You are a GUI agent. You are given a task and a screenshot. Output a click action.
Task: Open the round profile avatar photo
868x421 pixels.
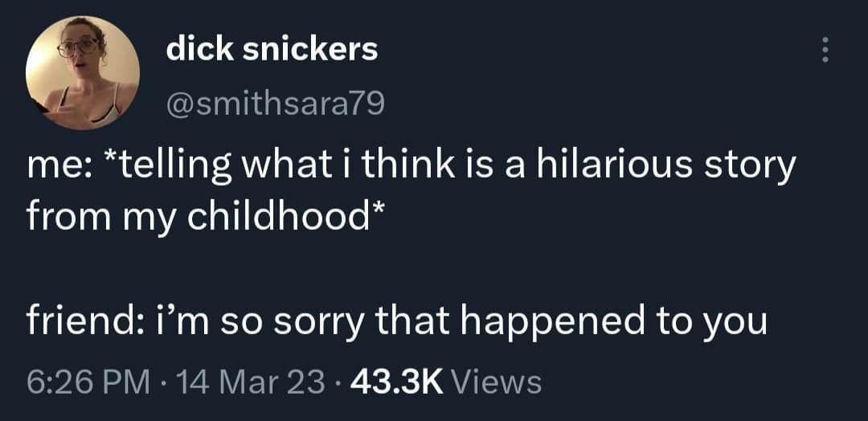click(x=83, y=72)
